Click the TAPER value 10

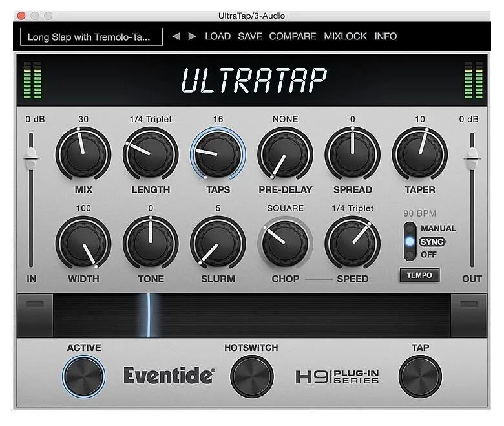tap(420, 119)
